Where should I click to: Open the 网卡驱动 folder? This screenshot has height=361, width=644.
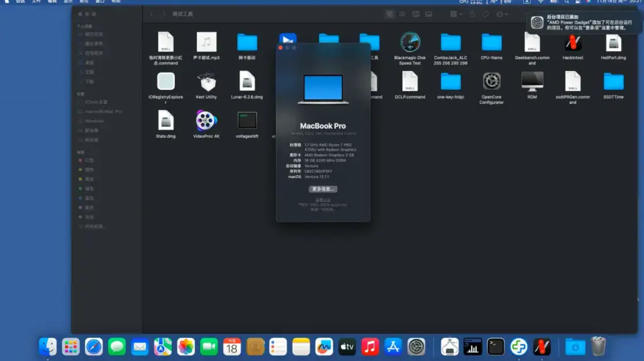pos(247,42)
